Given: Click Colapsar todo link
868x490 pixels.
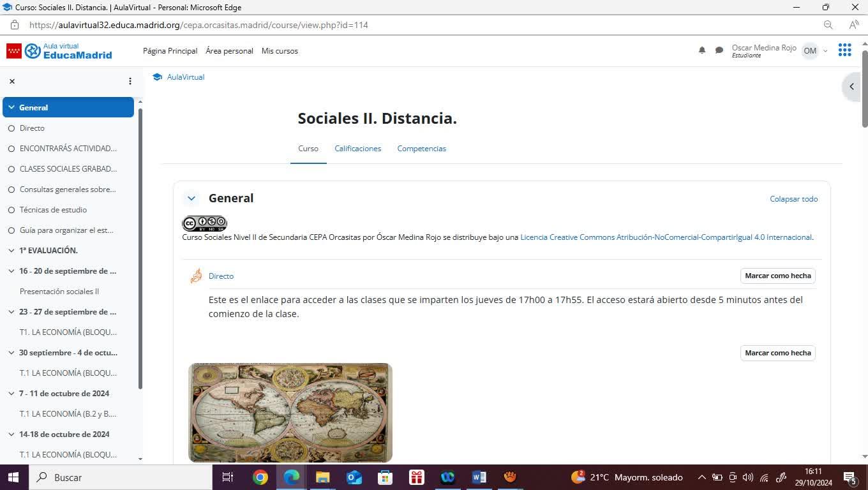Looking at the screenshot, I should 794,199.
